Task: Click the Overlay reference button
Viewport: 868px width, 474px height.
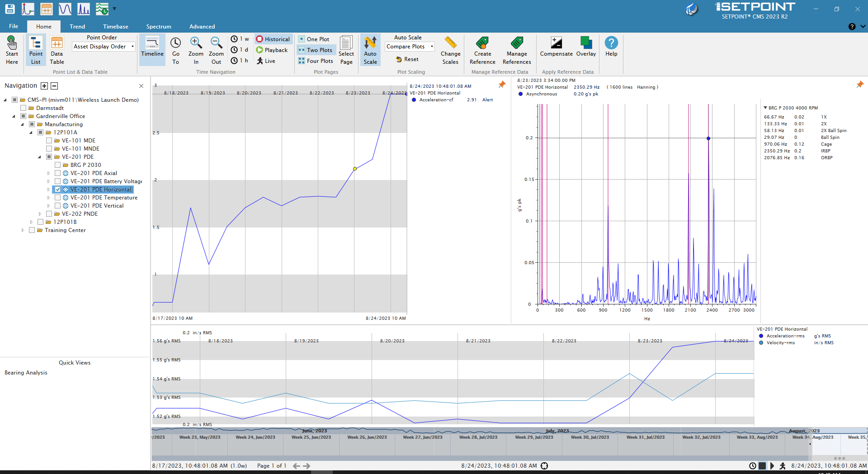Action: [586, 47]
